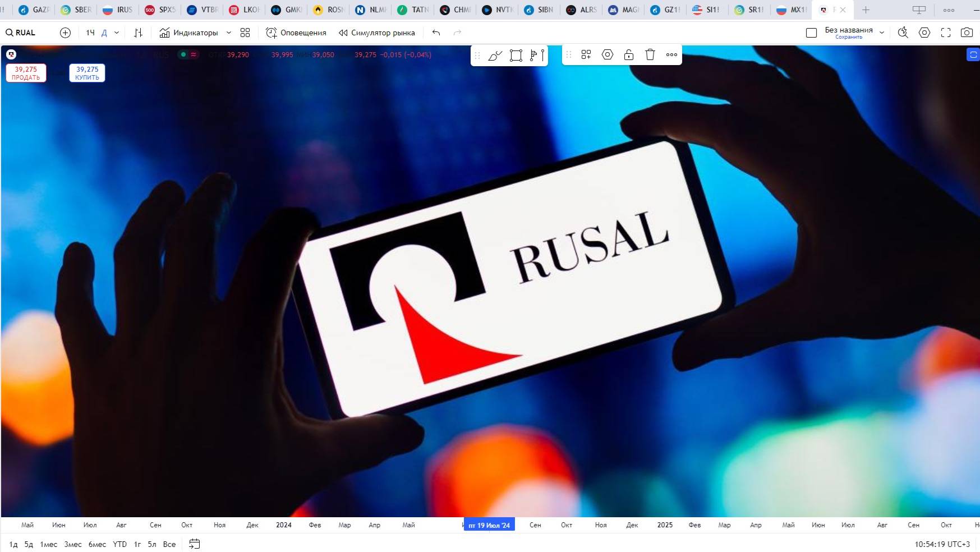Open quick search lightning icon
The width and height of the screenshot is (980, 552).
pos(903,33)
